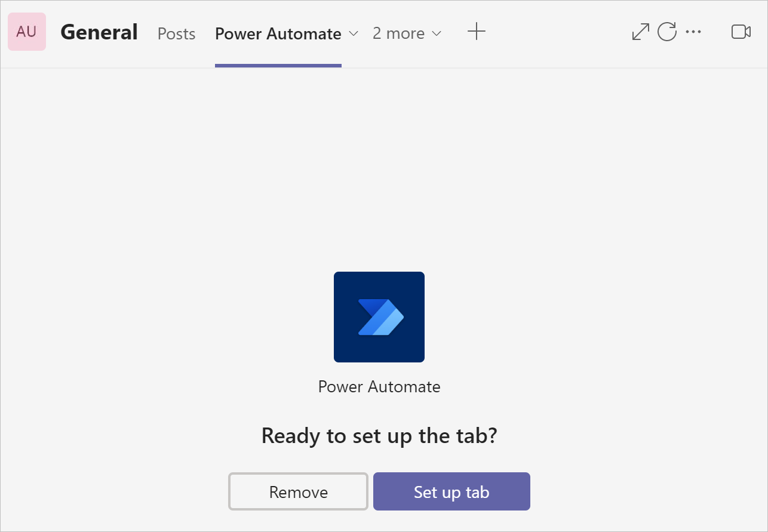The height and width of the screenshot is (532, 768).
Task: Click the General channel title
Action: (99, 32)
